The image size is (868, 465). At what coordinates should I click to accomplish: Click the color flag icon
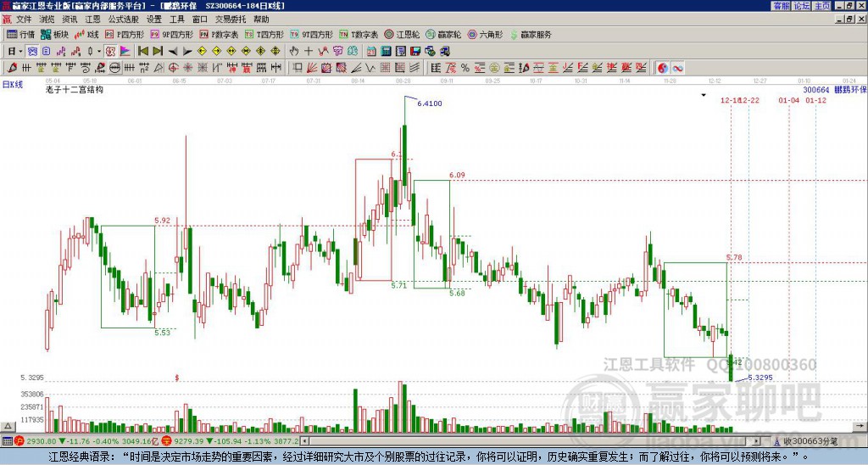pos(125,52)
